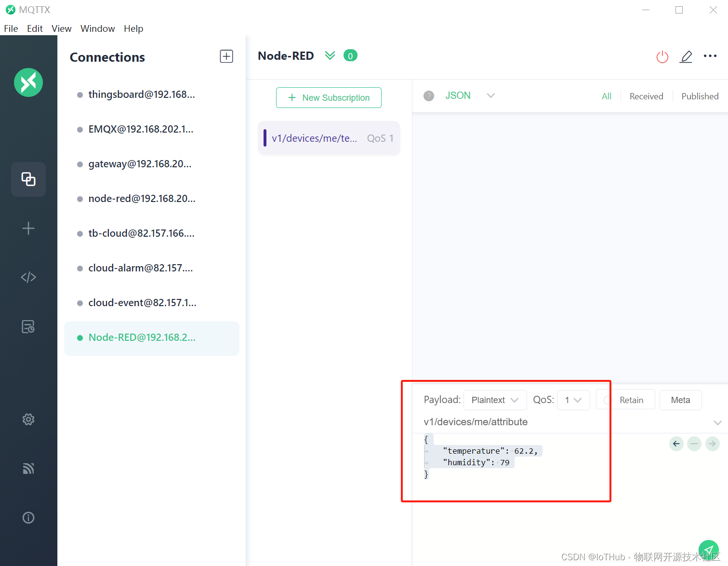This screenshot has height=566, width=728.
Task: Select cloud-alarm@82.157.... connection
Action: click(x=152, y=268)
